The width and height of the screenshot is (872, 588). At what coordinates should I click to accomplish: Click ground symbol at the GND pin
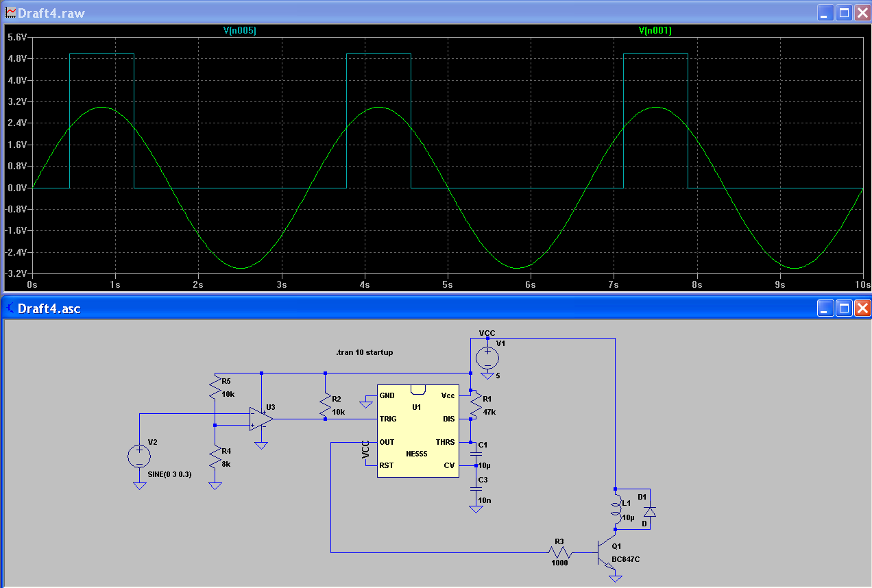pos(366,404)
